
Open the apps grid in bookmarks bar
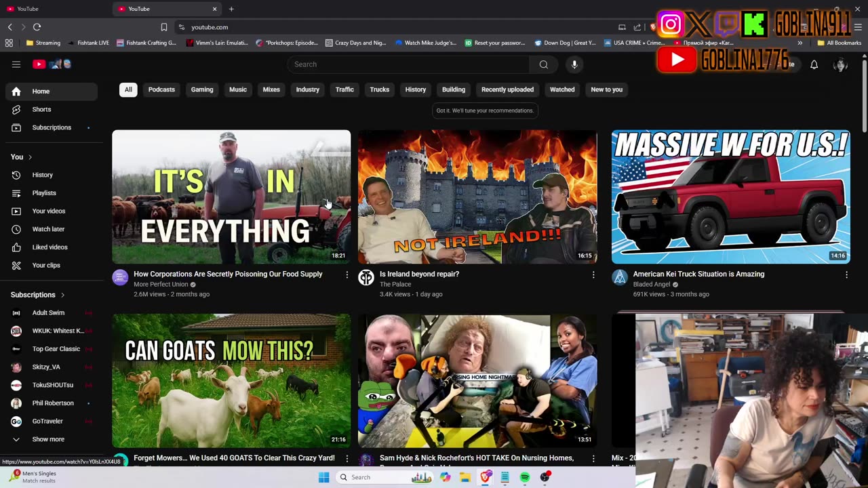pyautogui.click(x=9, y=43)
